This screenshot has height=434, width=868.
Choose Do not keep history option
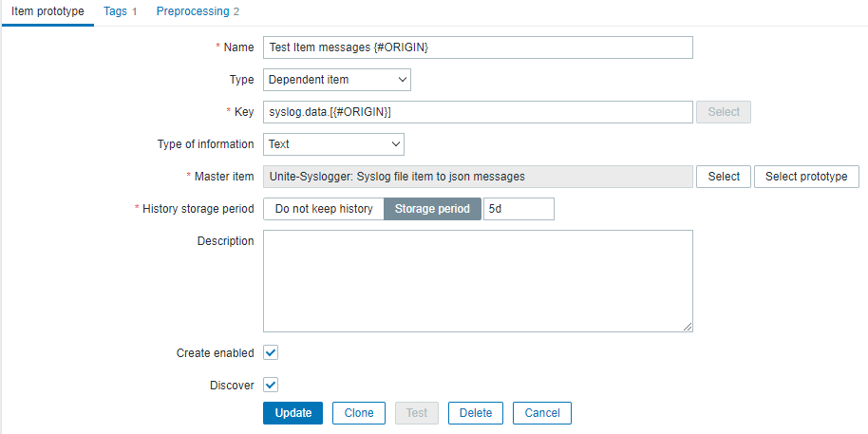323,209
